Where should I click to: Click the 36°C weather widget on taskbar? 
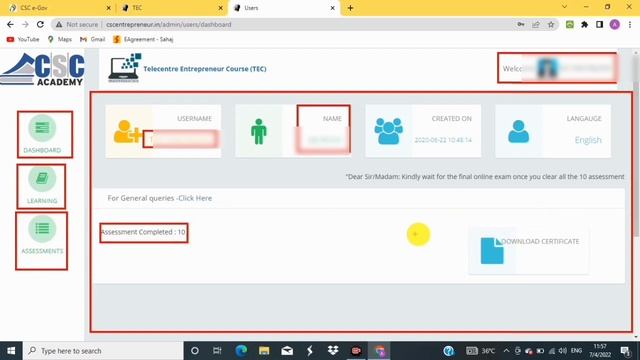480,351
